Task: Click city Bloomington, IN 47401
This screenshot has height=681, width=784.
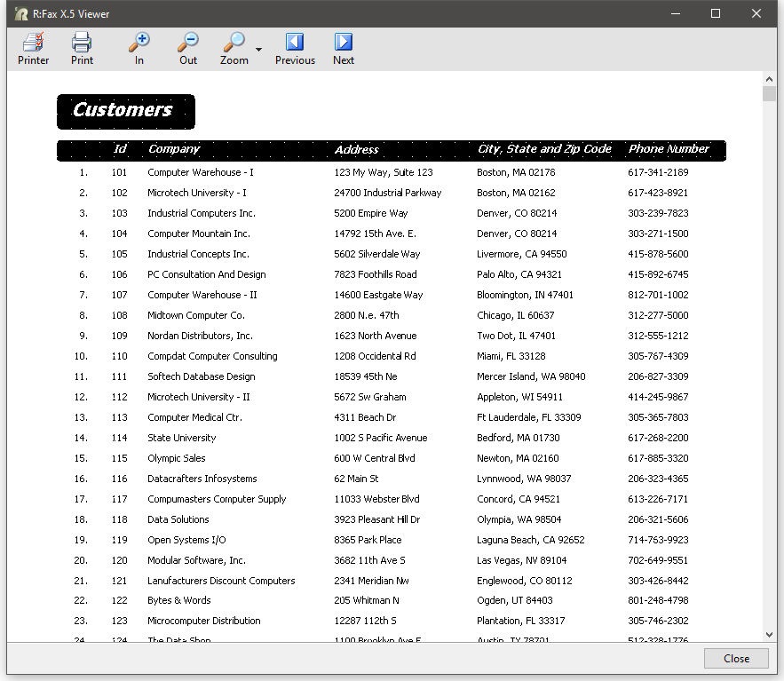Action: tap(525, 295)
